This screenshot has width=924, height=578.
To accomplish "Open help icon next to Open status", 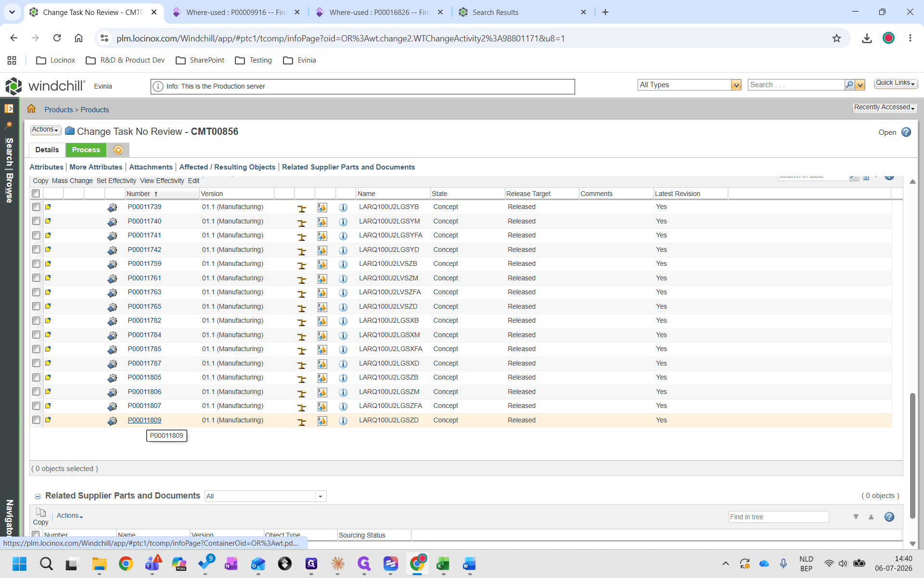I will 906,132.
